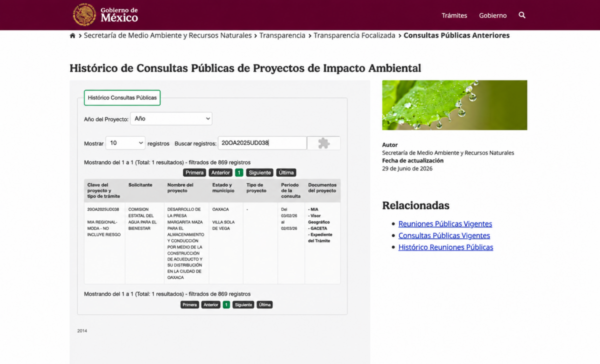Click the top Siguiente pagination button
Screen dimensions: 600x364
[x=259, y=172]
